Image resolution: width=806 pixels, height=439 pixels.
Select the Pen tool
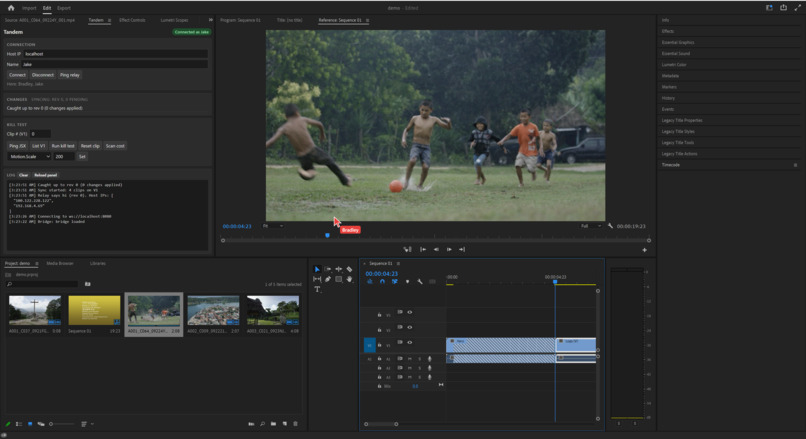[x=328, y=279]
